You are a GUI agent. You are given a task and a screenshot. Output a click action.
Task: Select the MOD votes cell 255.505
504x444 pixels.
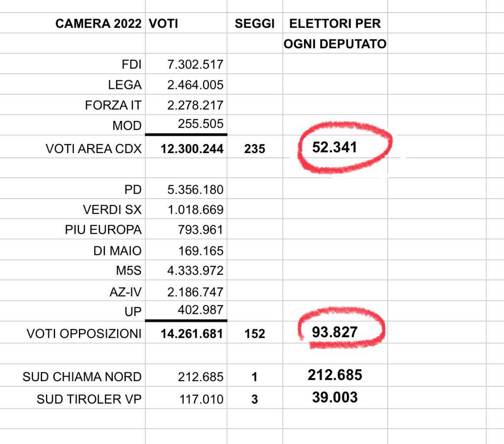(186, 124)
